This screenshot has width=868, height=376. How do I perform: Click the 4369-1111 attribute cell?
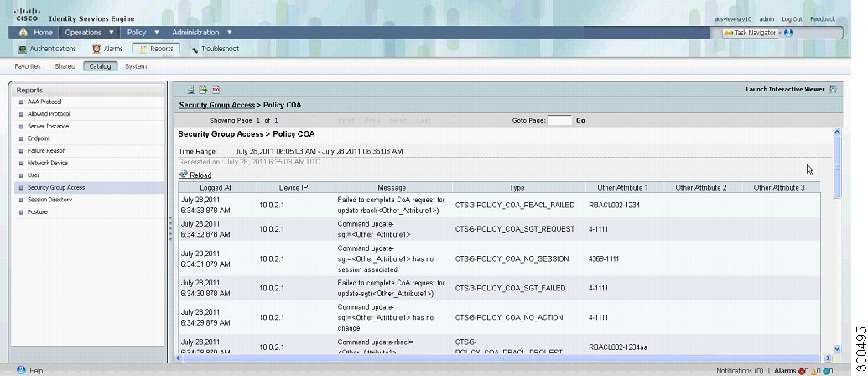(x=603, y=258)
